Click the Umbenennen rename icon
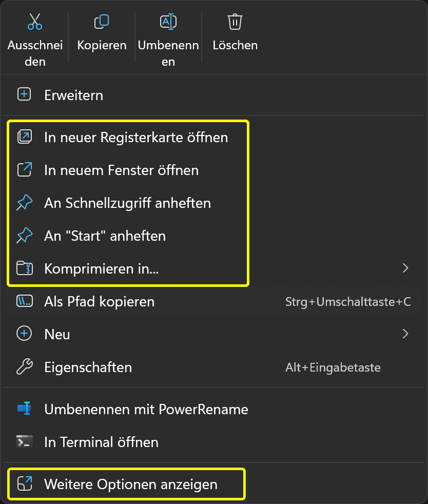This screenshot has height=504, width=428. click(x=168, y=22)
